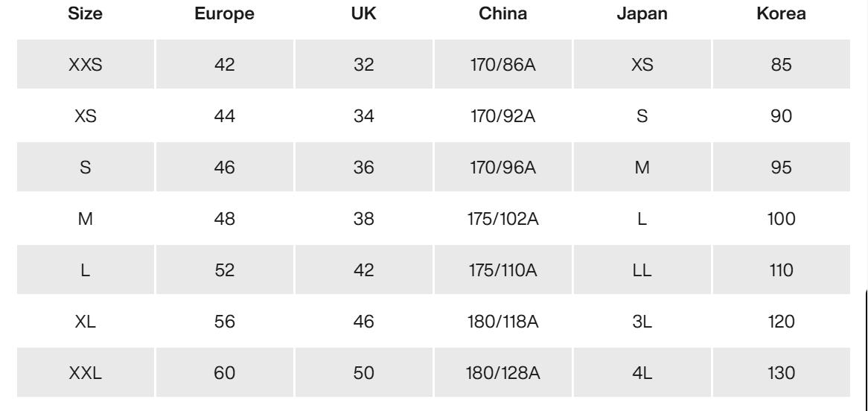
Task: Select the Europe 60 cell
Action: [x=224, y=373]
